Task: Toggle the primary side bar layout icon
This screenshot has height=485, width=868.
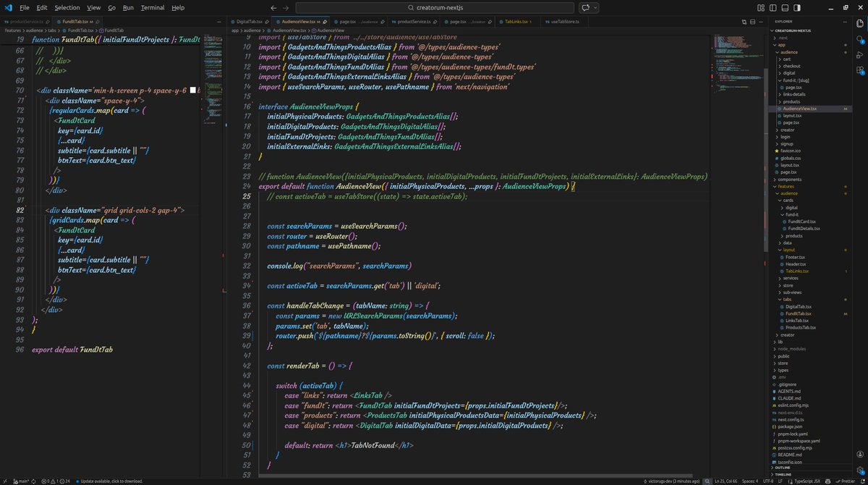Action: click(773, 7)
